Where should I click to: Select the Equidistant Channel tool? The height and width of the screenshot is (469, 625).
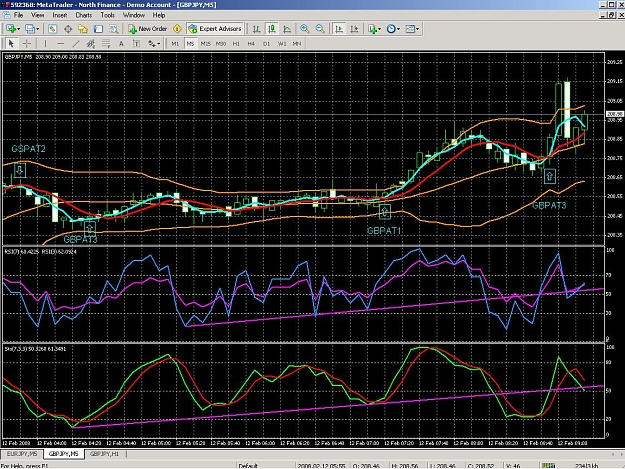91,43
